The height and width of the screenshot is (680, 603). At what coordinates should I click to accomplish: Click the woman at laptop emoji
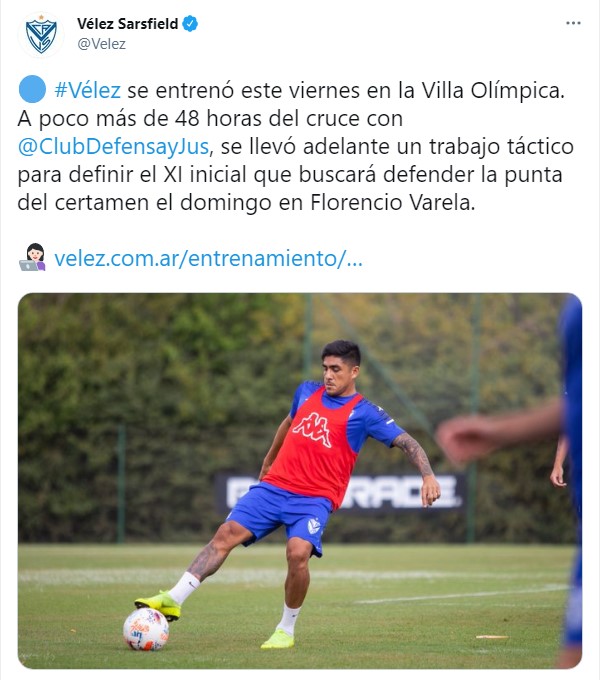click(33, 257)
